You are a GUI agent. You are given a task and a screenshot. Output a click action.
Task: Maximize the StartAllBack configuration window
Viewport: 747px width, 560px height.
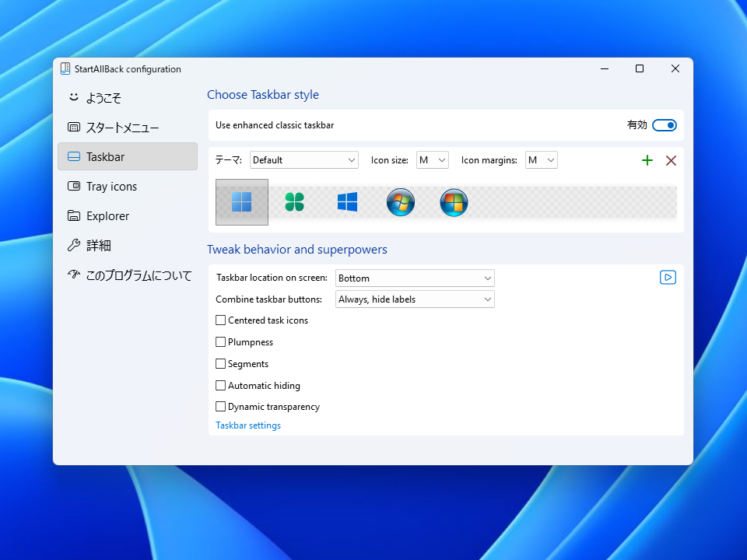[640, 68]
